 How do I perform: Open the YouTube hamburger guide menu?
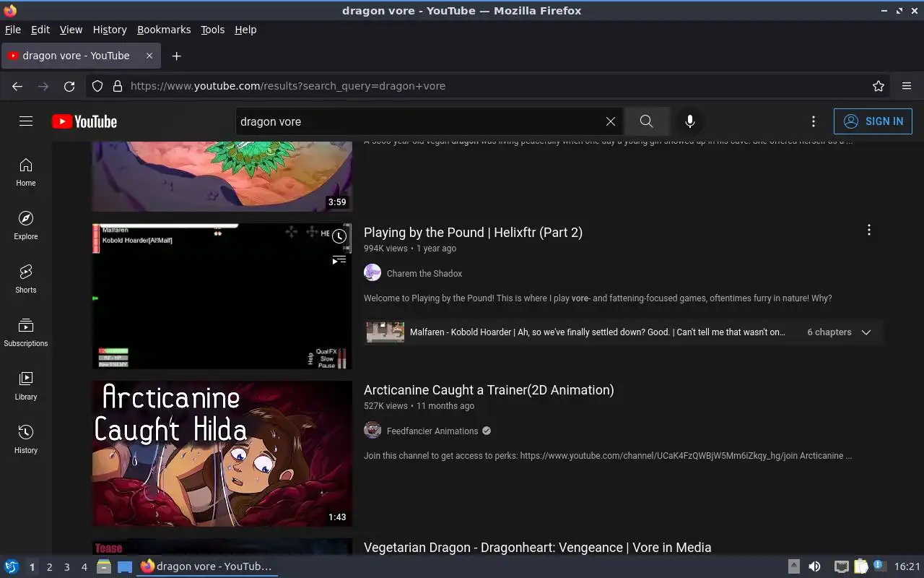(x=26, y=121)
